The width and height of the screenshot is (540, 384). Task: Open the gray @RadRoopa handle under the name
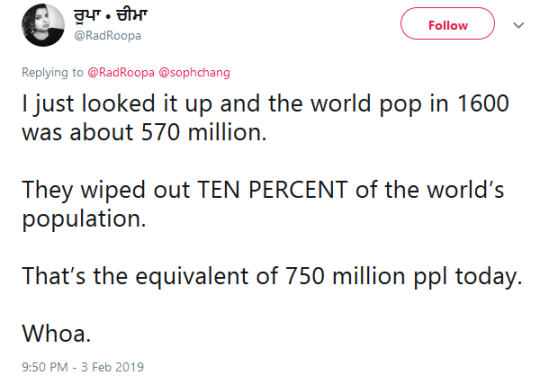point(108,35)
